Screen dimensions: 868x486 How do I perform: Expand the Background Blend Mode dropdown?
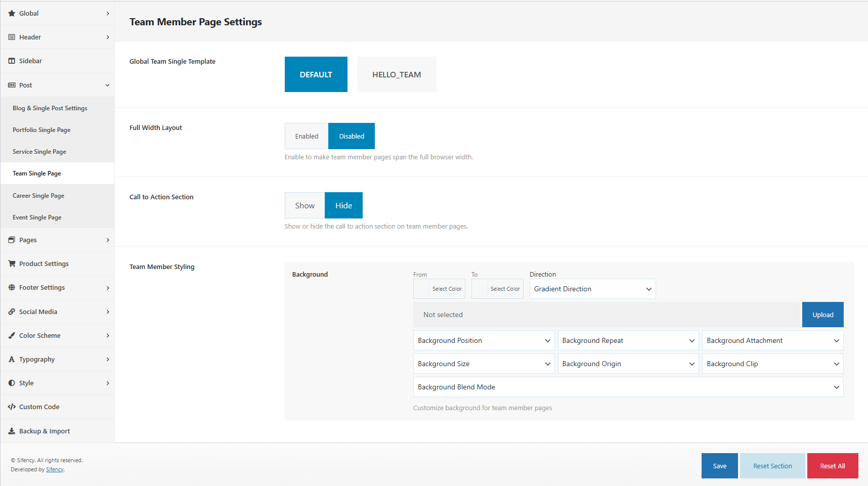point(628,387)
